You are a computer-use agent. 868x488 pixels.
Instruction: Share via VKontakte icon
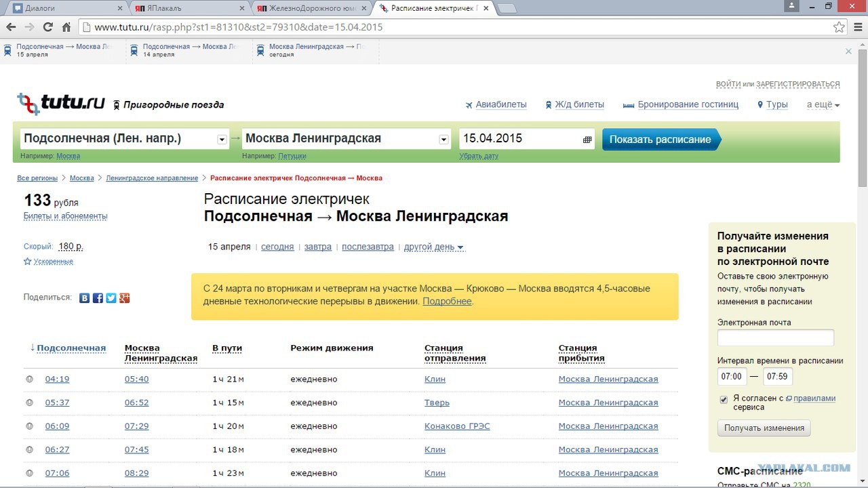[85, 298]
